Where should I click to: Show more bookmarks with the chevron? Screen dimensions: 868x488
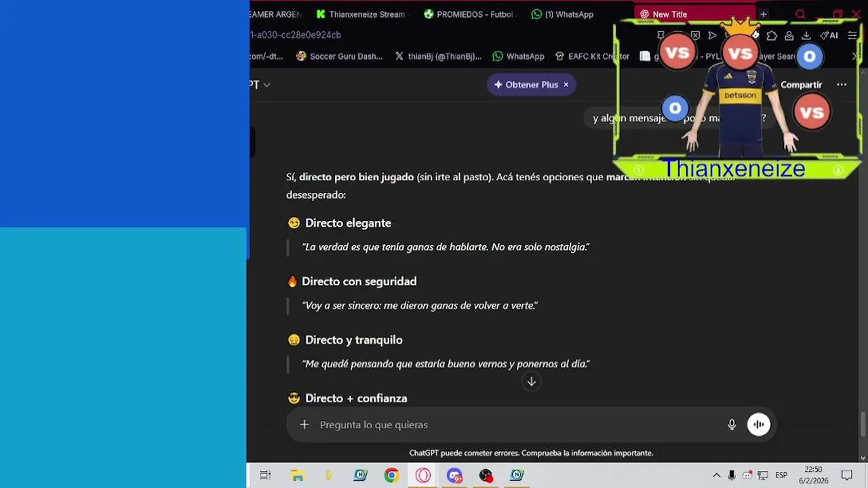click(x=854, y=56)
